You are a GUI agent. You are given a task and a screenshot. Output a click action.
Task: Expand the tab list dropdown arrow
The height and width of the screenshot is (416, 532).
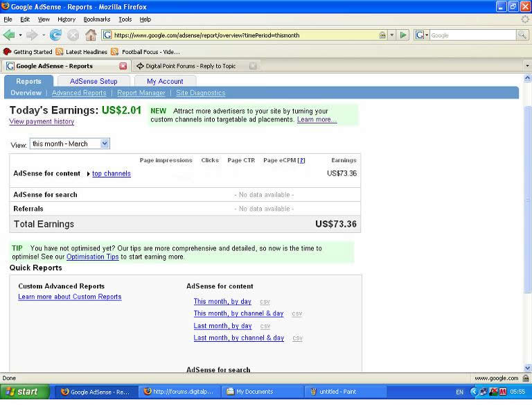tap(527, 66)
